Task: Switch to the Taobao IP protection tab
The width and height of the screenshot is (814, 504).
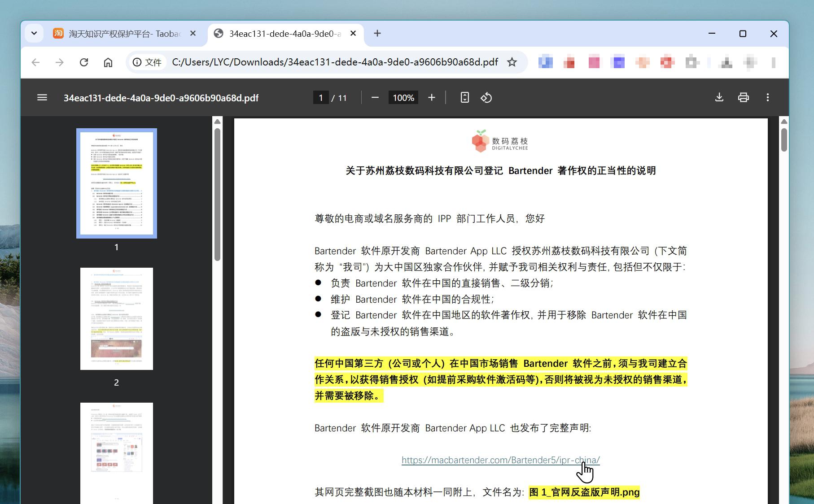Action: point(126,34)
